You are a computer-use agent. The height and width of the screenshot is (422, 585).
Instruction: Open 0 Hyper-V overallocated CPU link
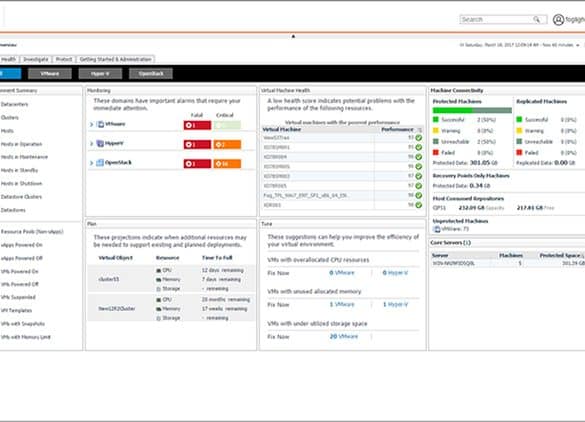coord(395,273)
